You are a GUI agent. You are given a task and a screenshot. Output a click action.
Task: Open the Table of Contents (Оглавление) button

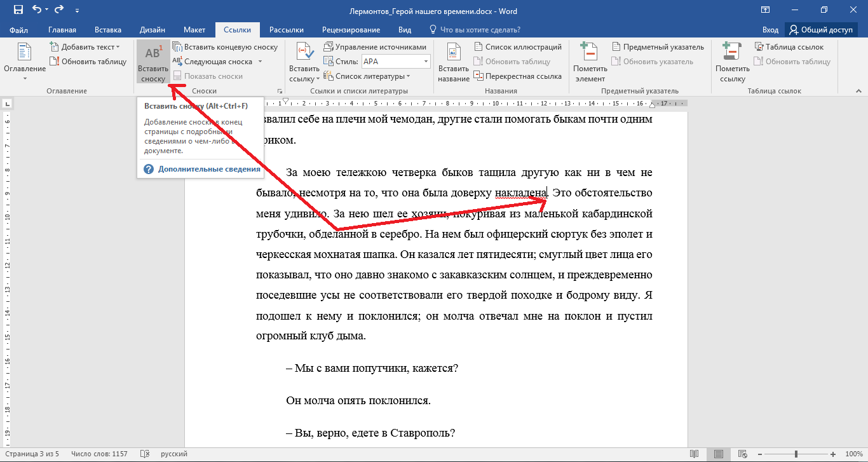coord(25,62)
